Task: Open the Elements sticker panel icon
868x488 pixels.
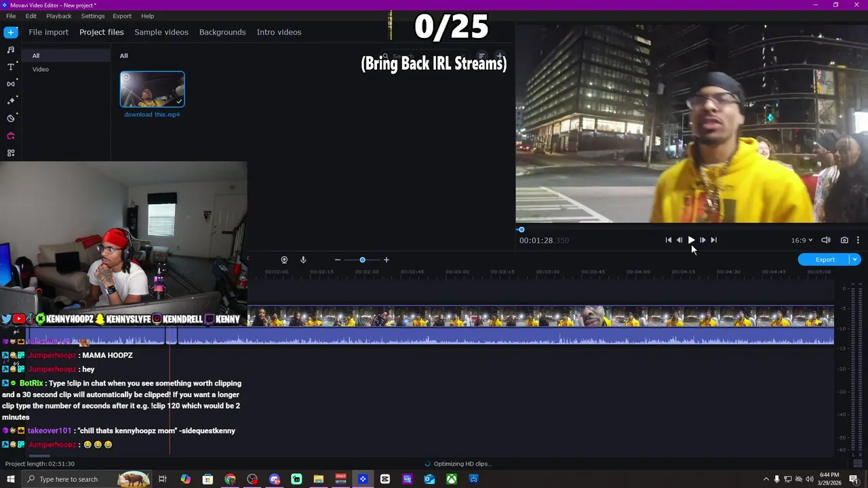Action: 10,118
